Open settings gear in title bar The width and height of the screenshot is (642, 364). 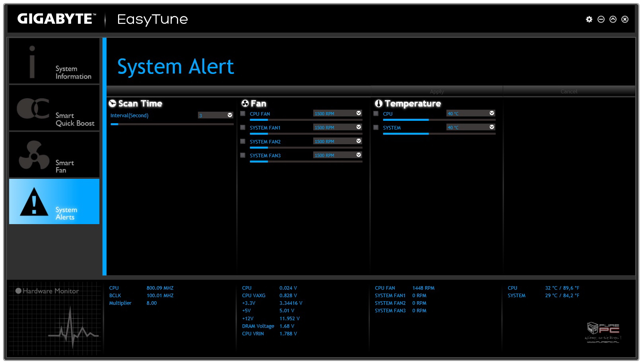[589, 19]
